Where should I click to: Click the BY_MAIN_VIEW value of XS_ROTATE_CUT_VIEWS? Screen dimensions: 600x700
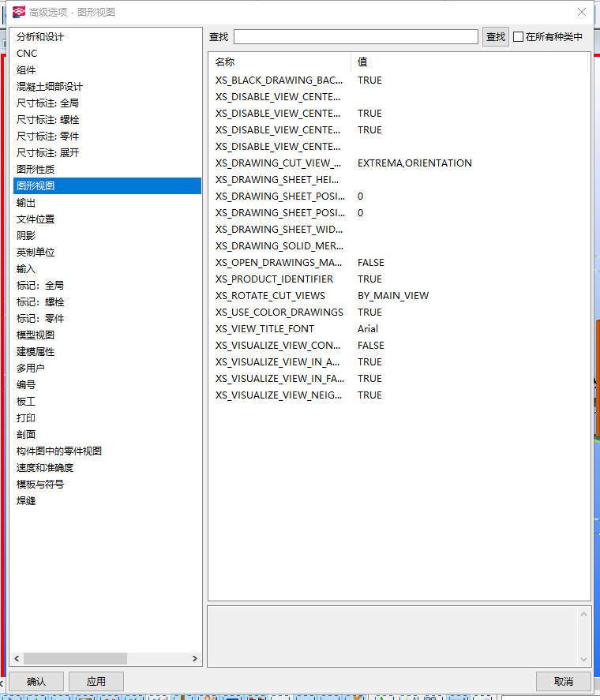point(393,296)
